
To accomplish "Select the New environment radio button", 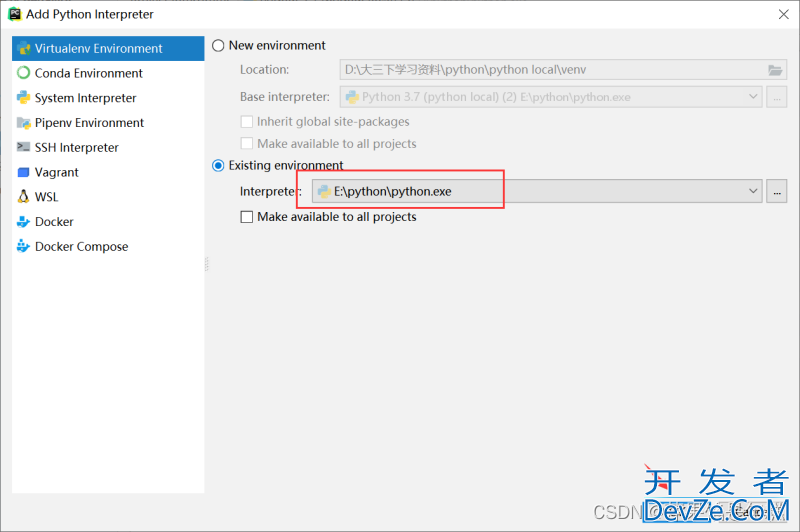I will click(218, 45).
